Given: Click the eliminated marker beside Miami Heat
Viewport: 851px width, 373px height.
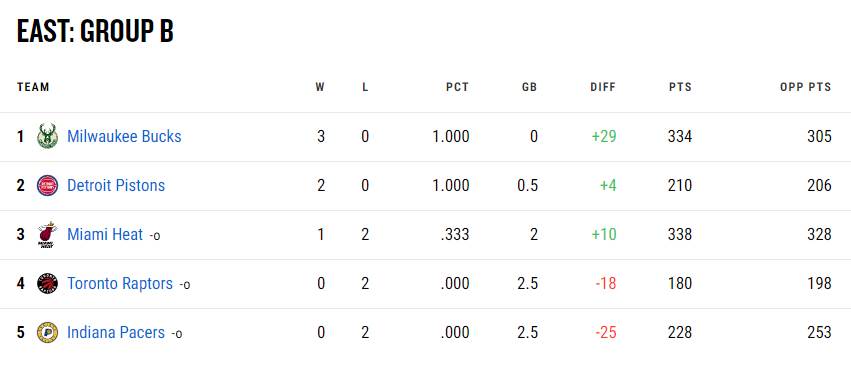Looking at the screenshot, I should click(155, 236).
